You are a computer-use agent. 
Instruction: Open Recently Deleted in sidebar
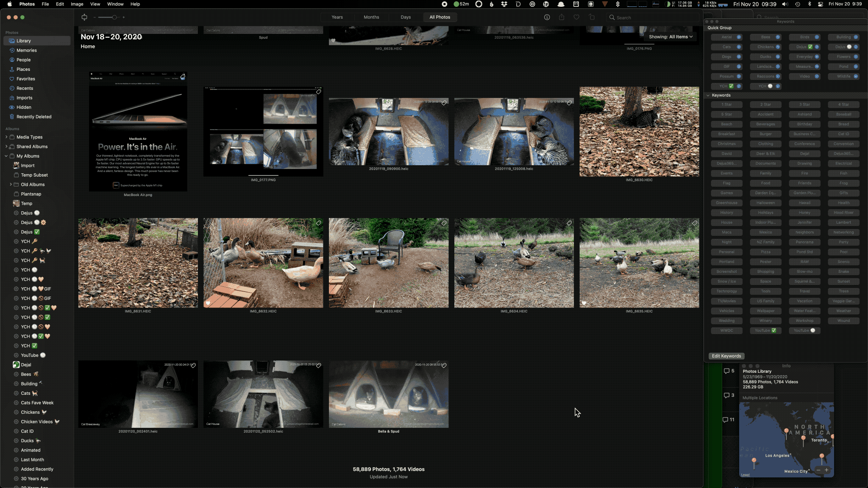[x=37, y=117]
